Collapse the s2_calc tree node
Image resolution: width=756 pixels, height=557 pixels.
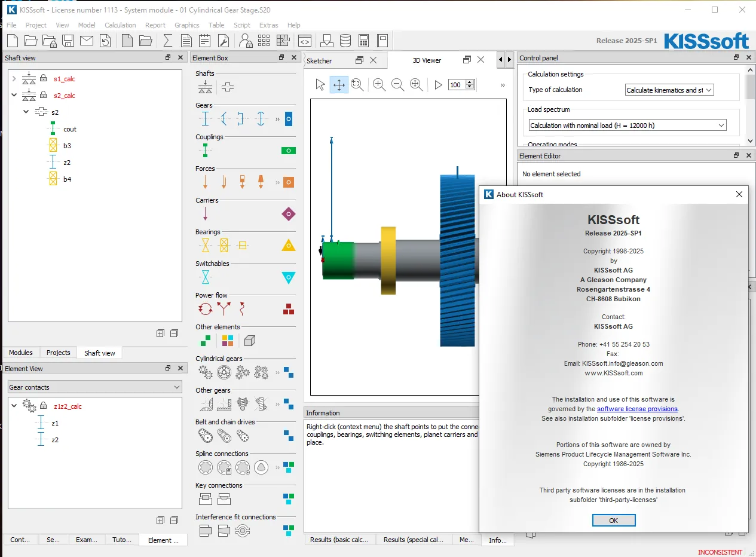[14, 95]
